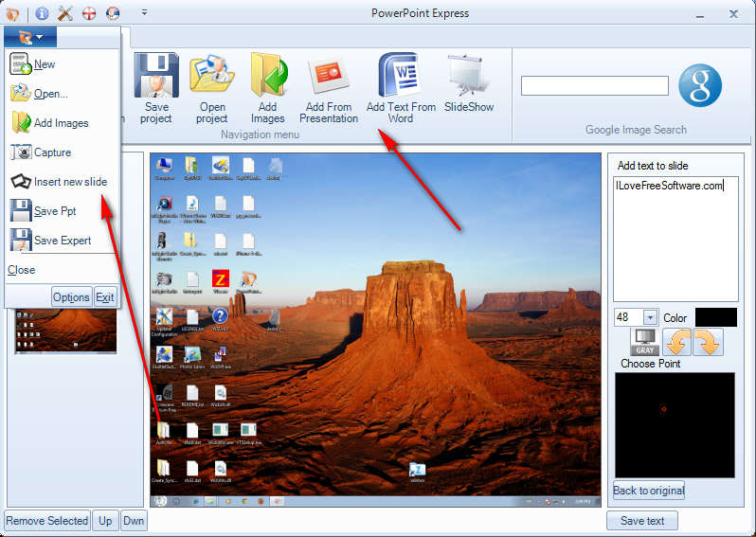Rotate image left with orange arrow icon
Screen dimensions: 756x537
click(677, 342)
